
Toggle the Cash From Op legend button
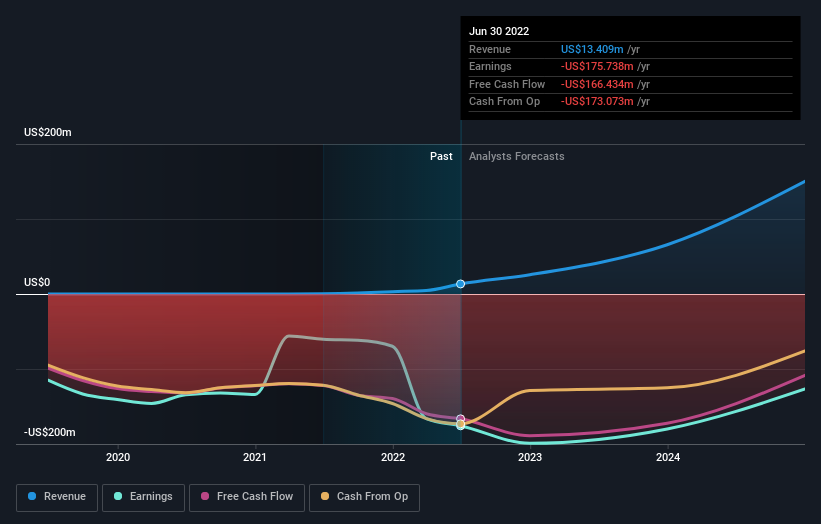coord(364,497)
